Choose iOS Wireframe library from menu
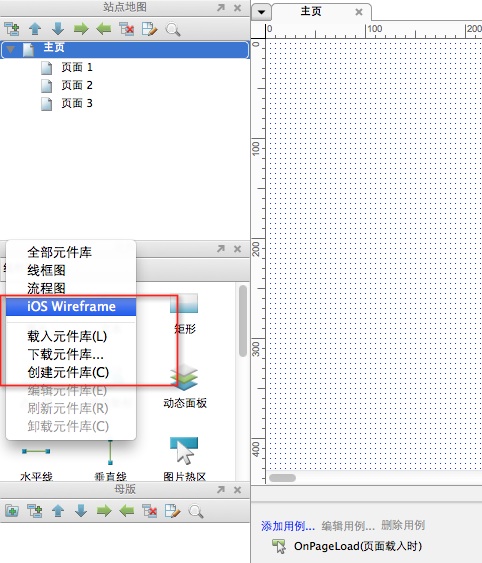The image size is (482, 563). 71,307
